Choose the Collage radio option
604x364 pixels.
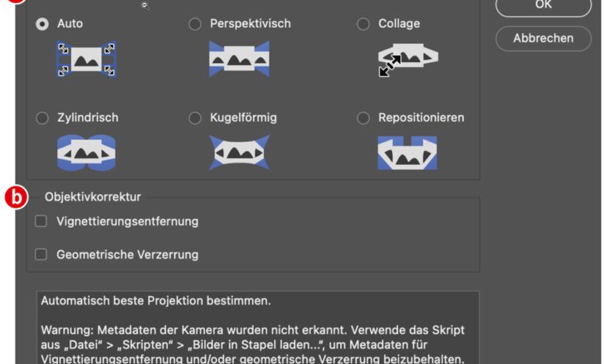click(x=363, y=24)
